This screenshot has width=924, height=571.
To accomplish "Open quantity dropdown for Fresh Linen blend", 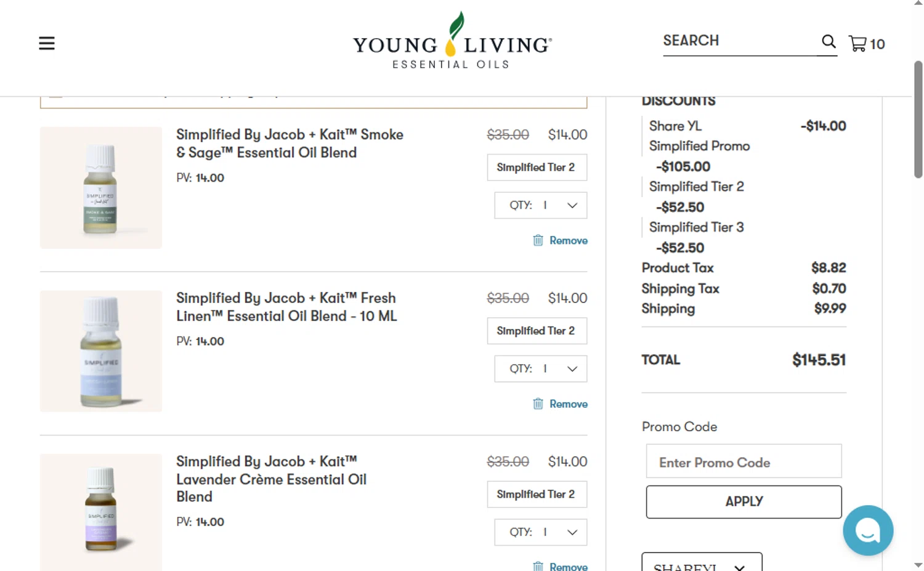I will (541, 368).
